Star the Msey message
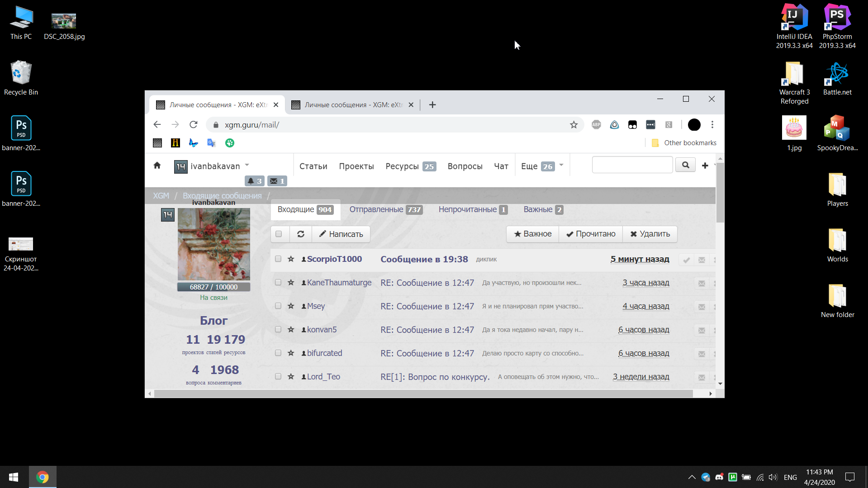868x488 pixels. 291,306
